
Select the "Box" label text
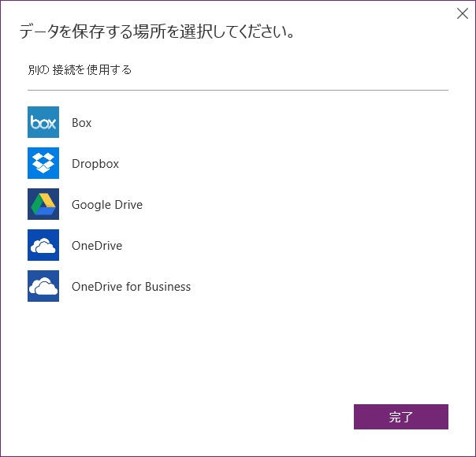(x=81, y=123)
